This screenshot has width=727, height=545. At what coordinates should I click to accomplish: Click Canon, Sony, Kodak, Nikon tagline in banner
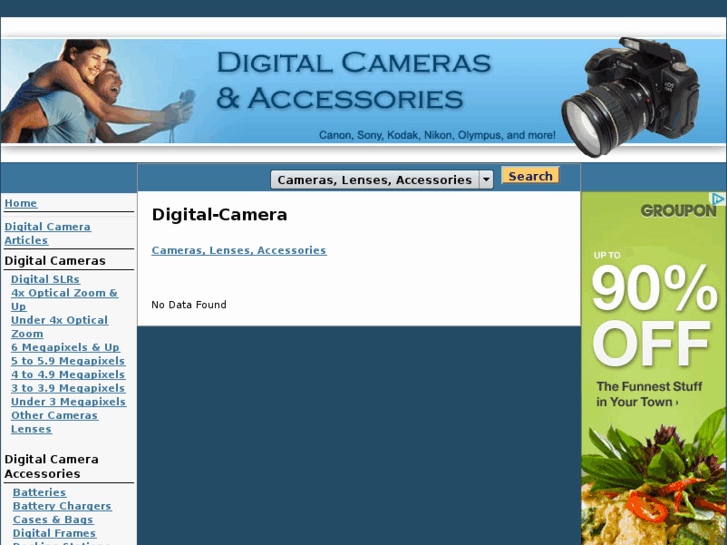(437, 135)
